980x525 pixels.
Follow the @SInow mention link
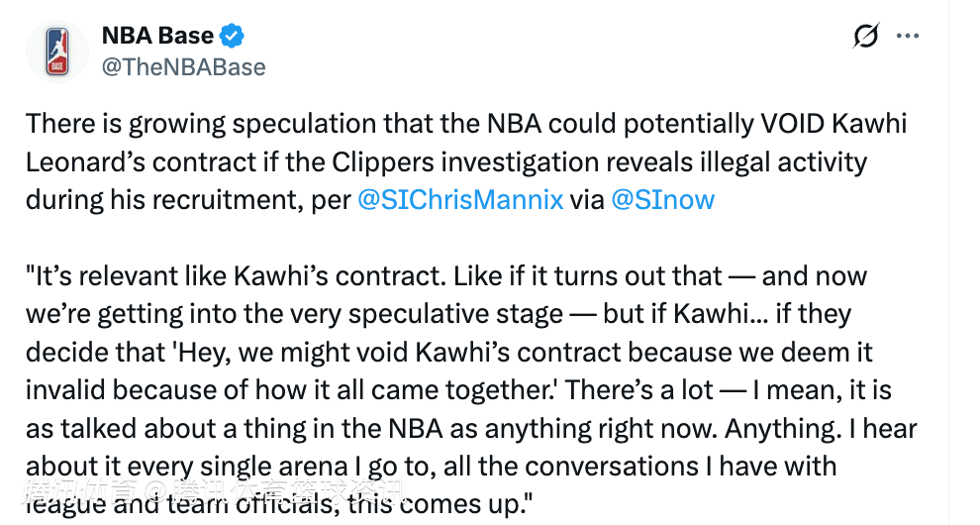pos(662,199)
